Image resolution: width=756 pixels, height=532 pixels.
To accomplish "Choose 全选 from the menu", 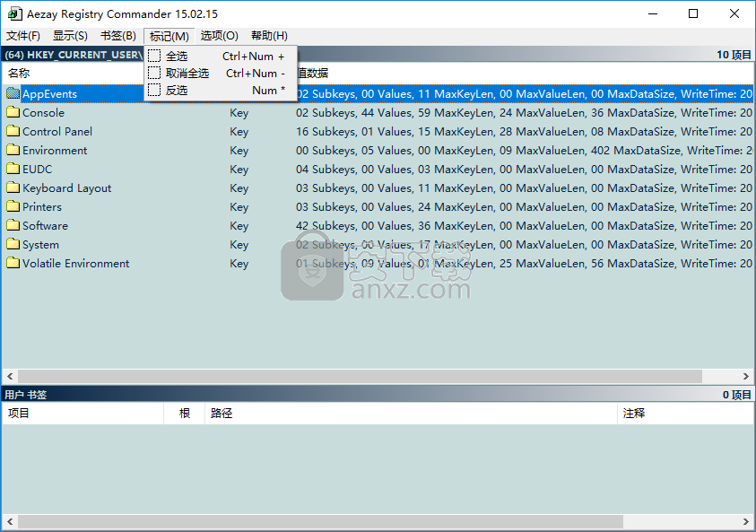I will pyautogui.click(x=221, y=56).
